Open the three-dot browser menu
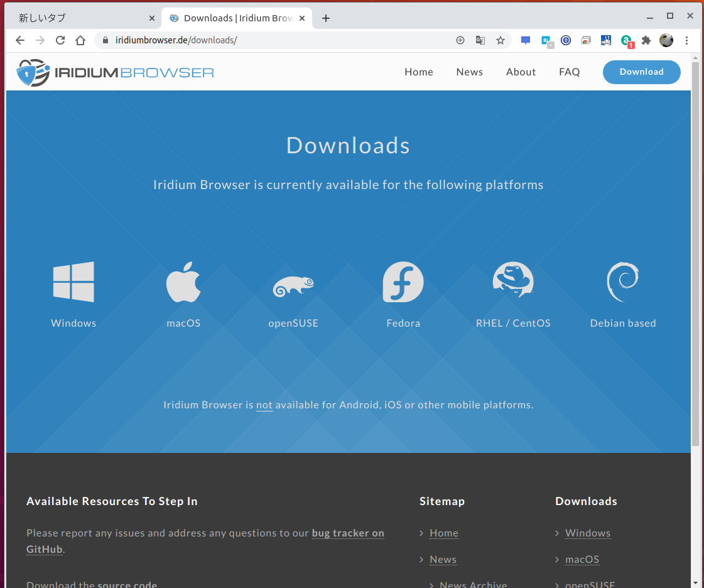This screenshot has width=704, height=588. pos(686,40)
